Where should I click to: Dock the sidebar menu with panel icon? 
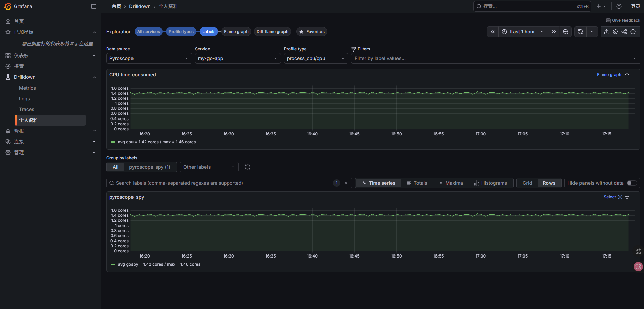click(94, 6)
